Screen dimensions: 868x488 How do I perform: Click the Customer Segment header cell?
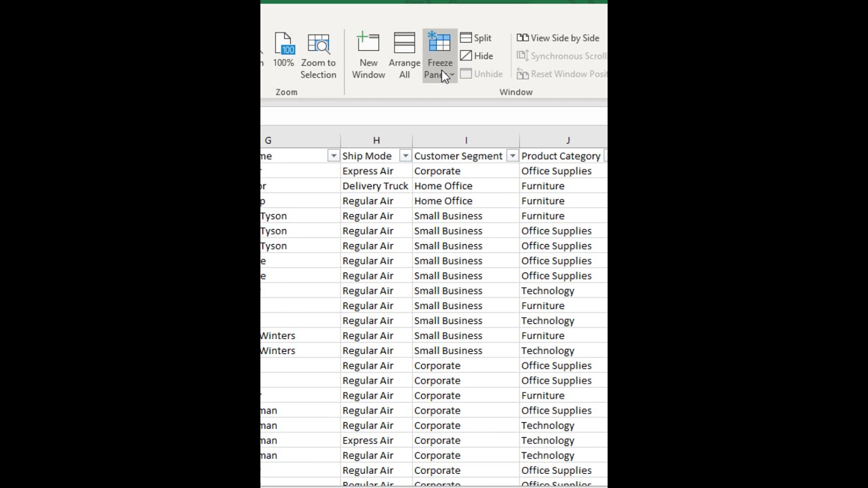[466, 156]
